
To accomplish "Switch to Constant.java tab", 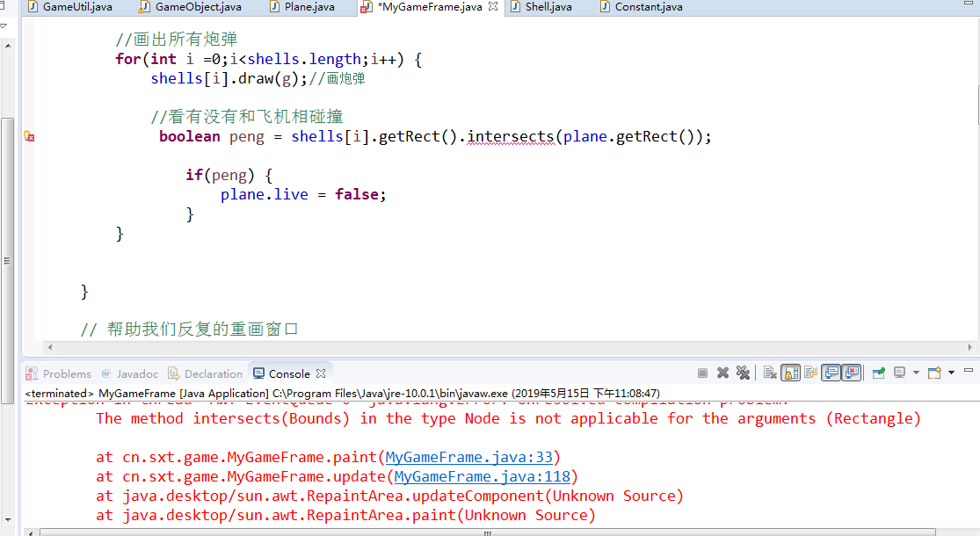I will point(642,7).
